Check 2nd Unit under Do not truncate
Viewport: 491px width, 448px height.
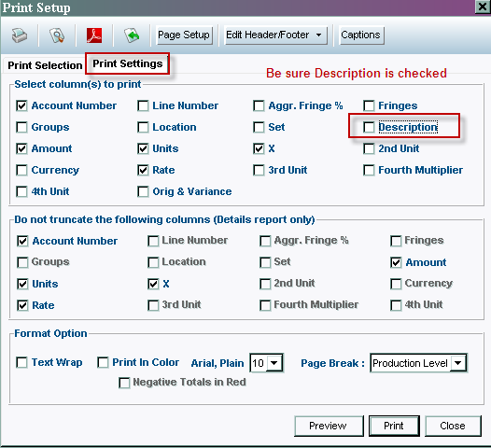click(265, 284)
